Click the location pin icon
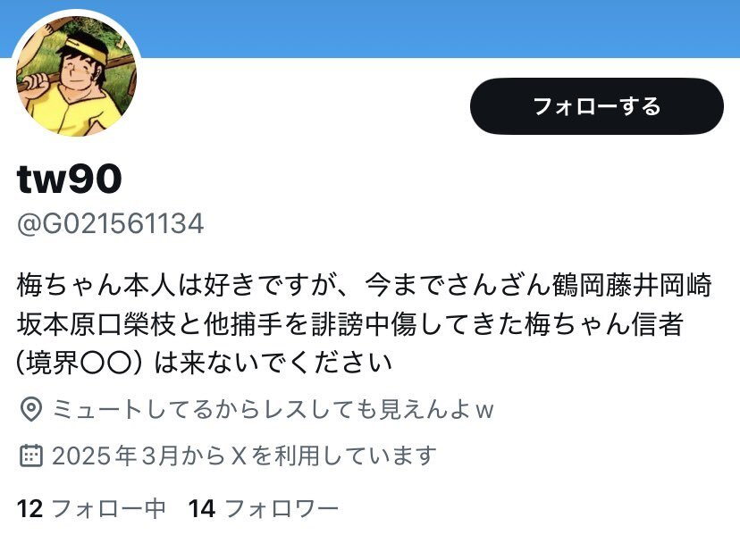Screen dimensions: 740x560 pos(31,409)
